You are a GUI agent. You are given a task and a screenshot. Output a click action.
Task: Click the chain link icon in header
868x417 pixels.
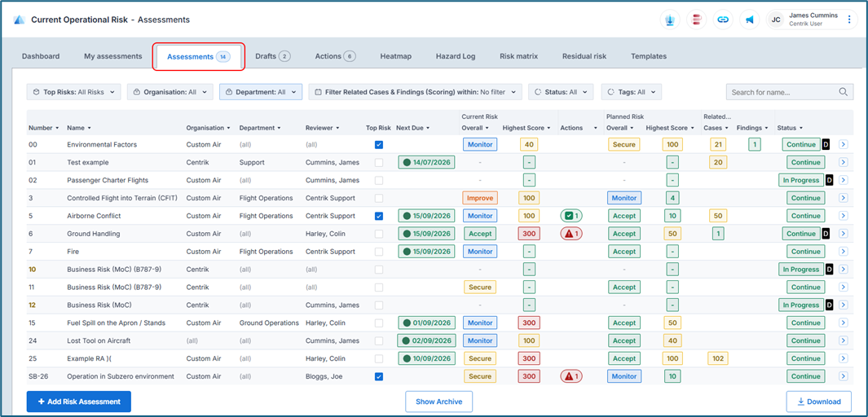(723, 20)
